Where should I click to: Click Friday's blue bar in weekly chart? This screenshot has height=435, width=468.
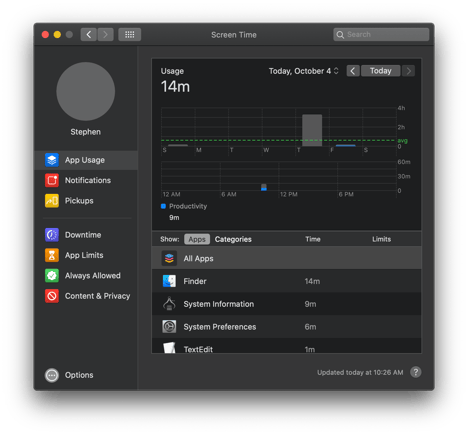pyautogui.click(x=346, y=145)
